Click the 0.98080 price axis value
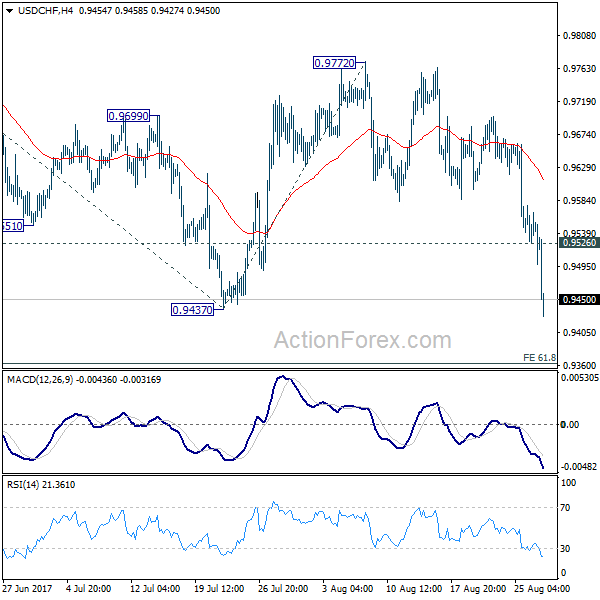This screenshot has width=600, height=600. coord(579,36)
